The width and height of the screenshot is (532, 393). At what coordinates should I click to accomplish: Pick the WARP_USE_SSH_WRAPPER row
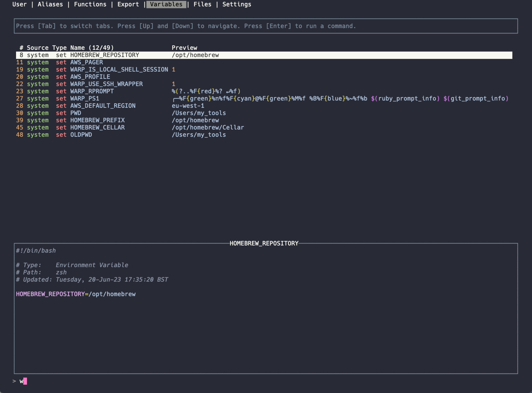pyautogui.click(x=106, y=84)
